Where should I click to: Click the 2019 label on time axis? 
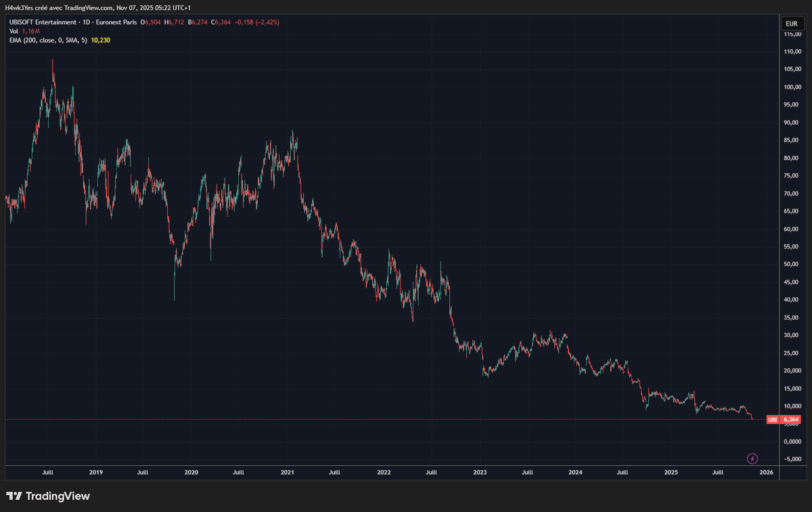(96, 472)
